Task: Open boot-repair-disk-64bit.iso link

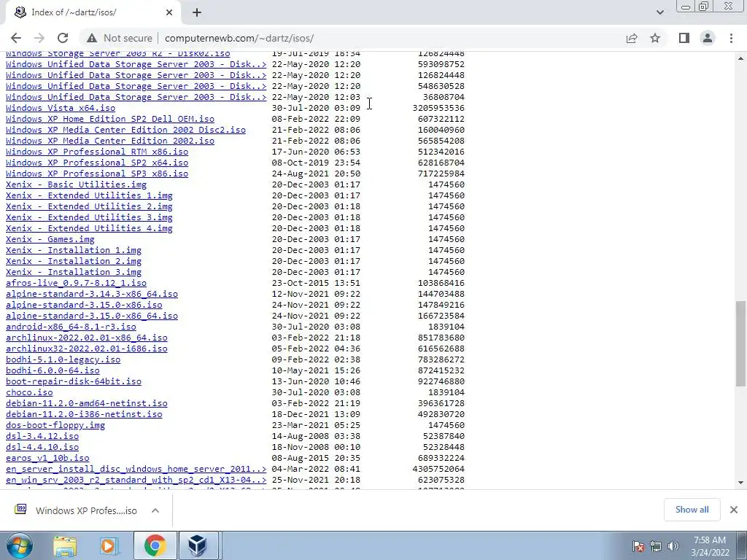Action: coord(74,382)
